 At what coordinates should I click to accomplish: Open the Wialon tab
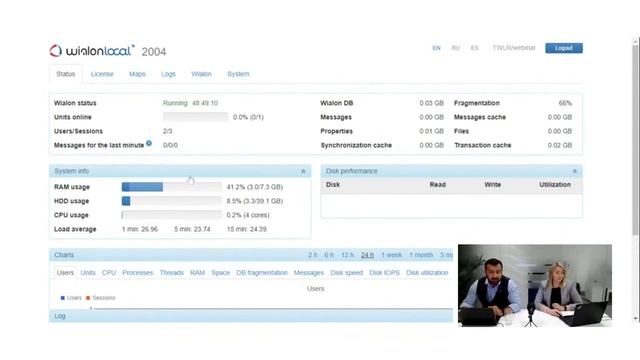coord(201,74)
